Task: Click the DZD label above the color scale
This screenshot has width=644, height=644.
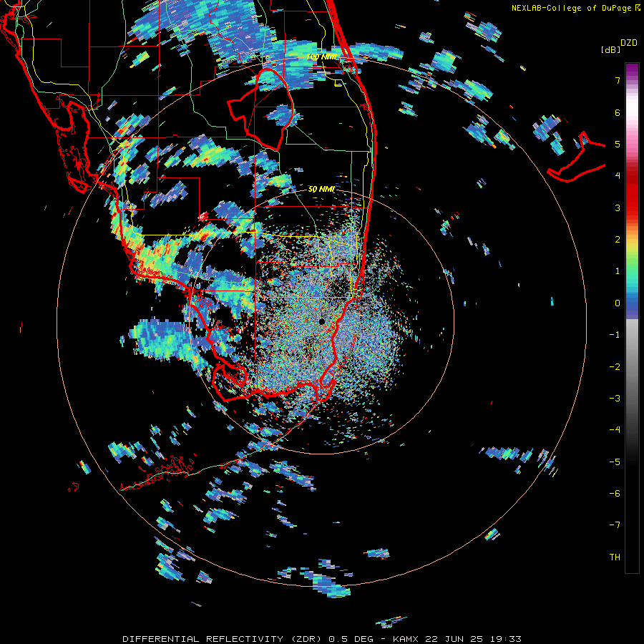Action: [x=629, y=43]
